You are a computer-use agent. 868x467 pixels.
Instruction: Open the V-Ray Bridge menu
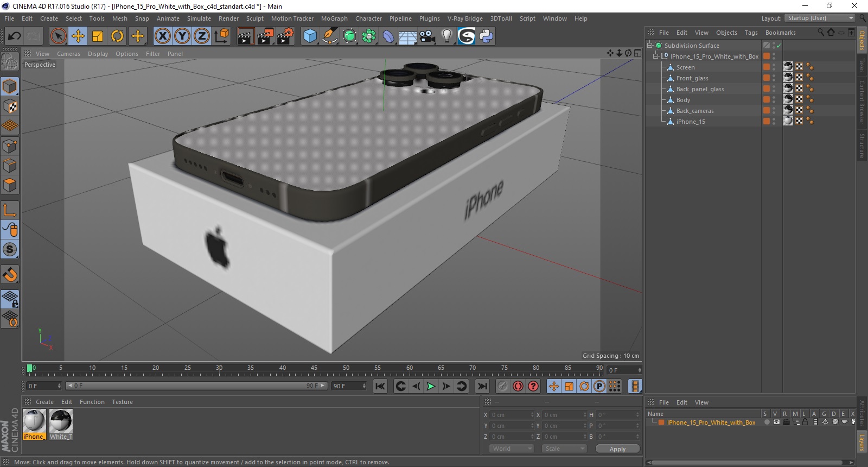click(465, 18)
